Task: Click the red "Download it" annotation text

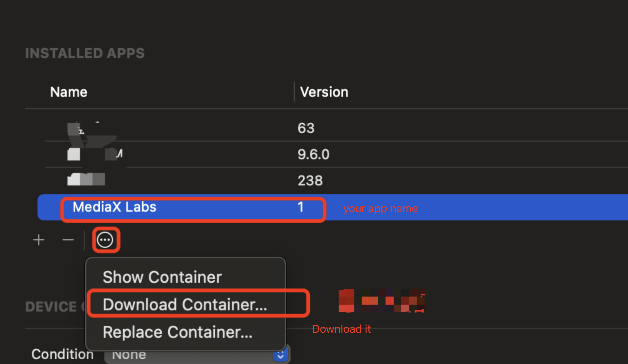Action: coord(341,329)
